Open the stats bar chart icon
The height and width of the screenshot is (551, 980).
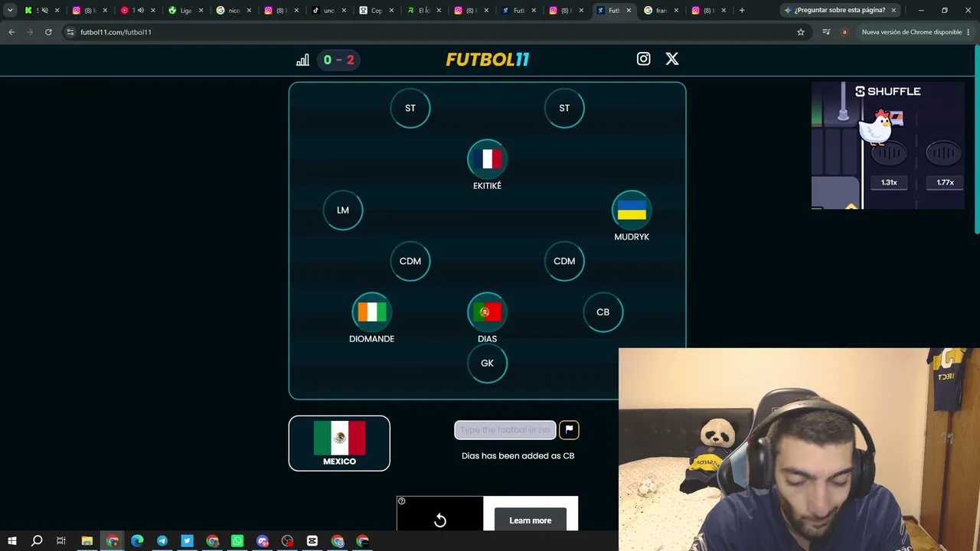[x=302, y=60]
